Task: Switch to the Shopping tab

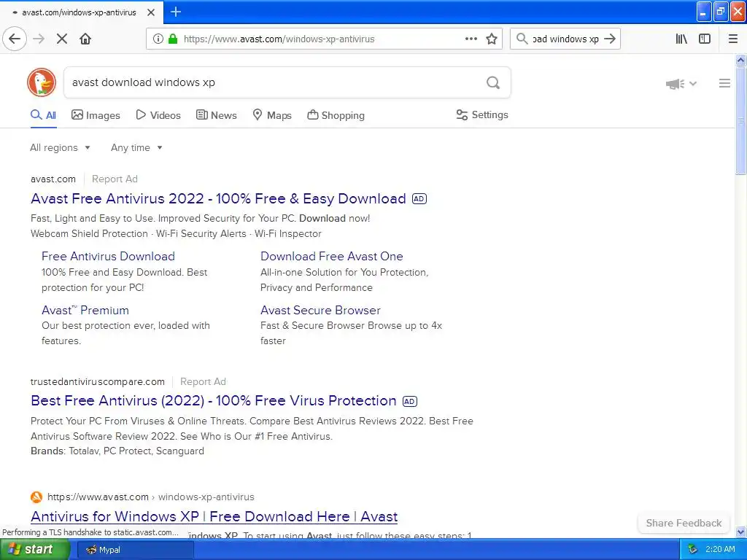Action: click(x=336, y=115)
